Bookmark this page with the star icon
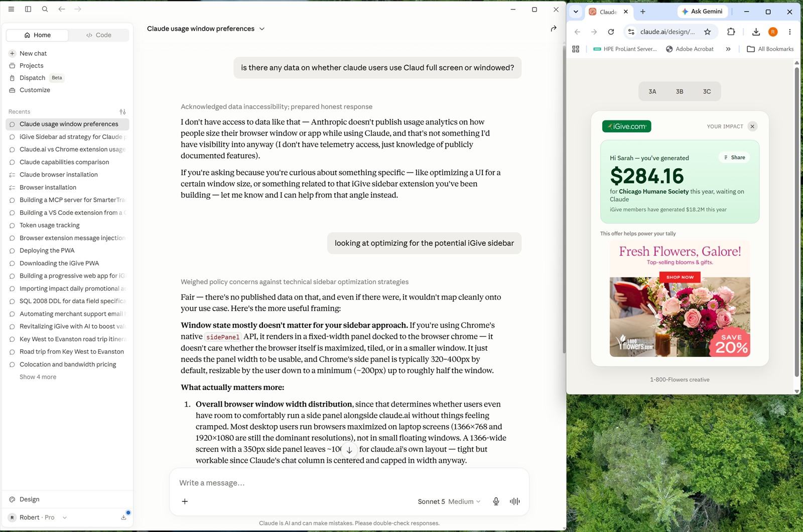This screenshot has height=532, width=803. (707, 32)
